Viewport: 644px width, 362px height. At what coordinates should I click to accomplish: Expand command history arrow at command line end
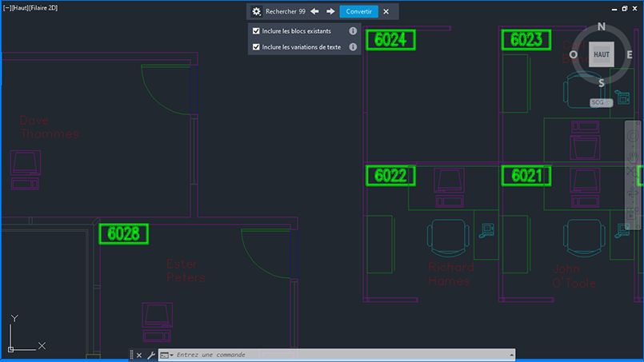(511, 355)
